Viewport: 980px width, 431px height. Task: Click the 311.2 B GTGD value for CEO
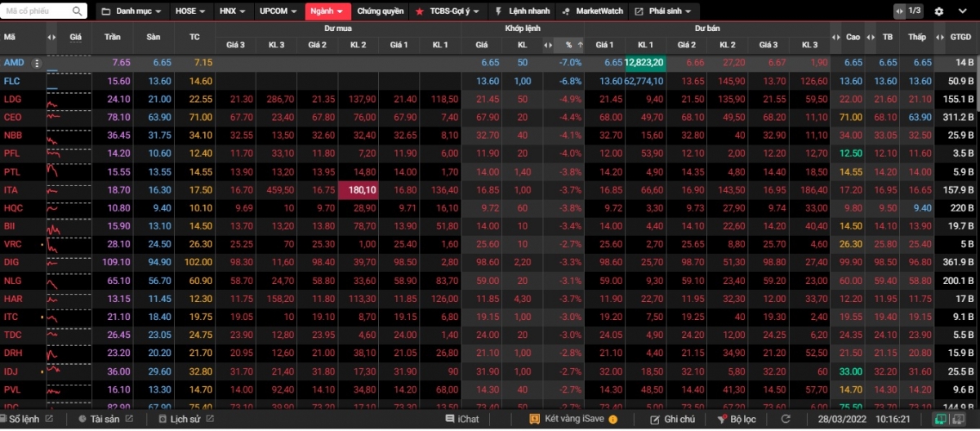point(959,117)
